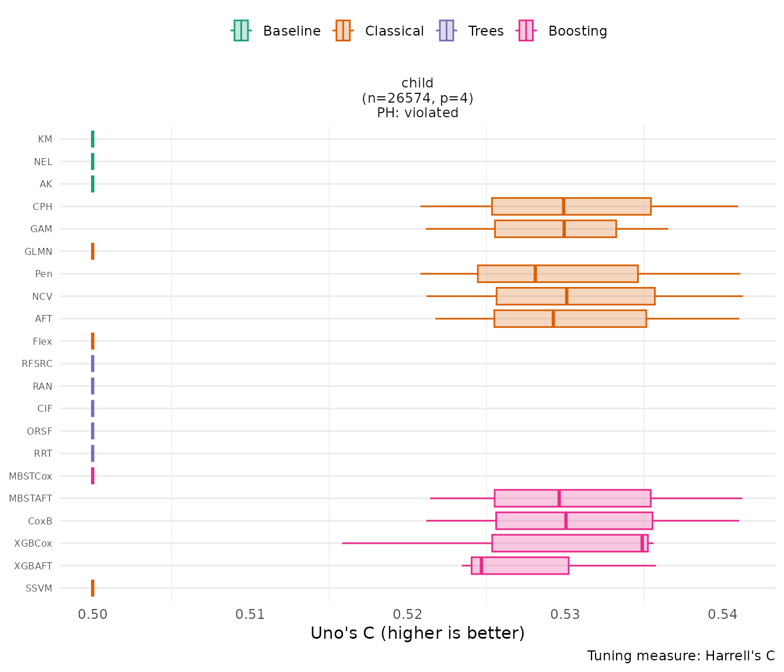Click the Boosting legend text label
This screenshot has height=672, width=784.
pos(577,31)
